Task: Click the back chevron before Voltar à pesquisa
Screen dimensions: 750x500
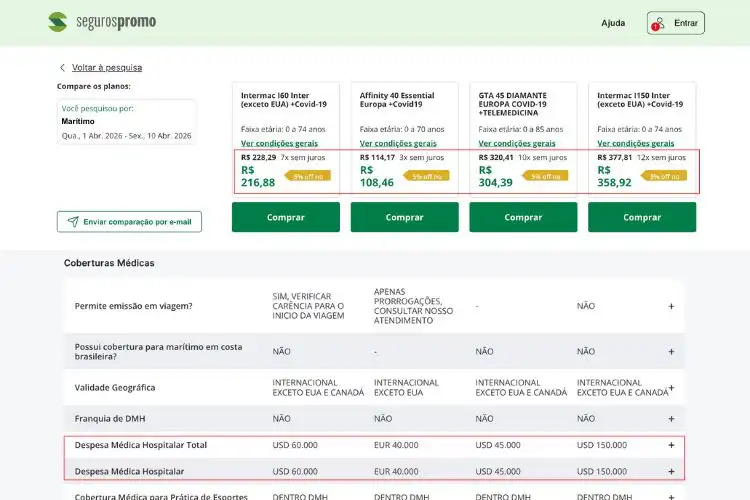Action: [62, 67]
